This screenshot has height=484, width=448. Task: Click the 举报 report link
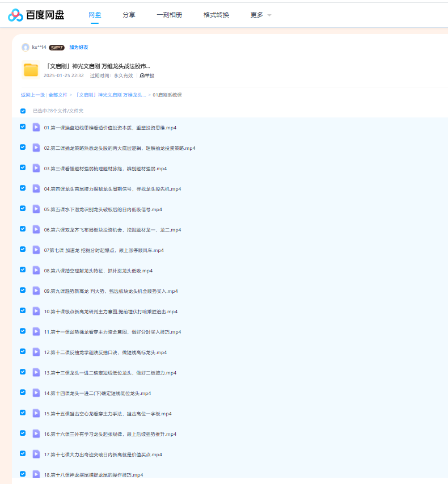pyautogui.click(x=147, y=75)
